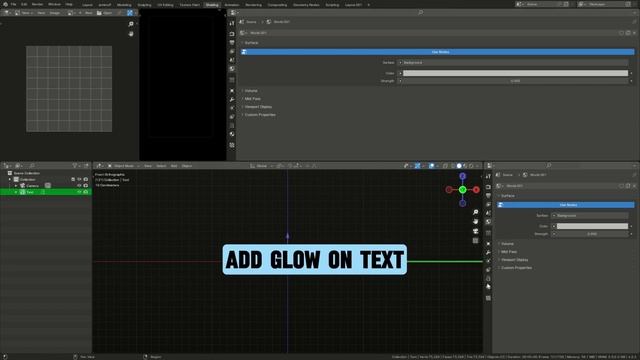This screenshot has width=640, height=360.
Task: Open the Scene tab in the top Properties editor
Action: 232,60
